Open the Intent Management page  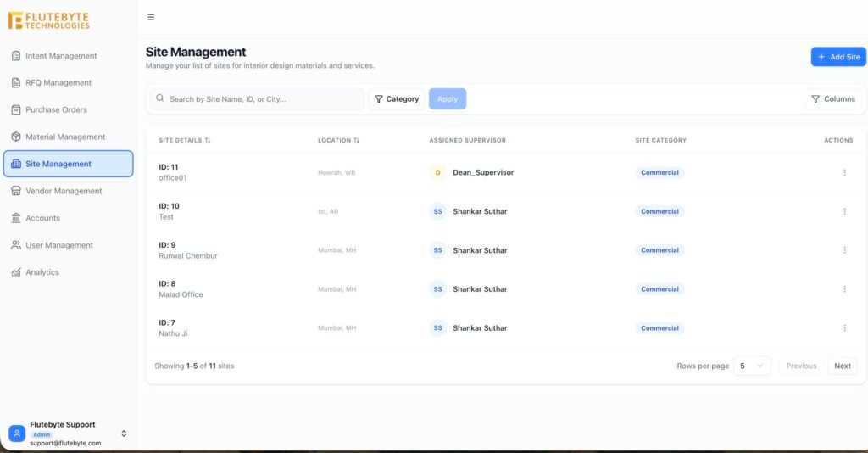coord(68,56)
